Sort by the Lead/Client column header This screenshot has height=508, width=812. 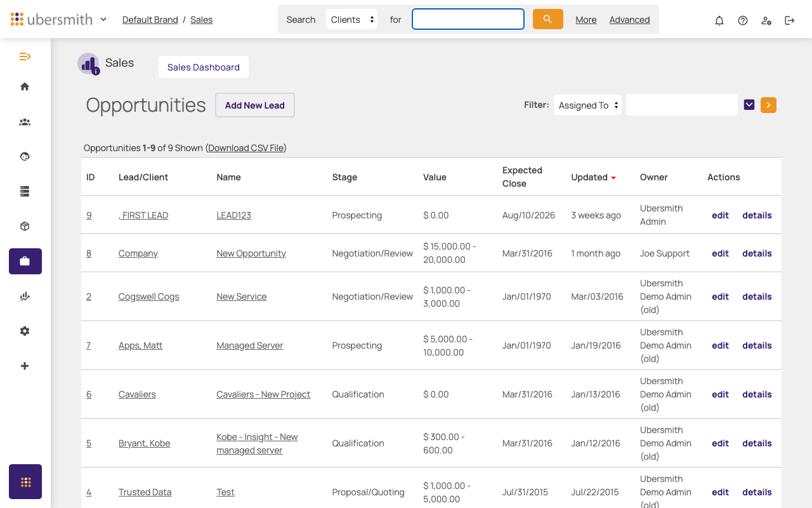pyautogui.click(x=143, y=177)
